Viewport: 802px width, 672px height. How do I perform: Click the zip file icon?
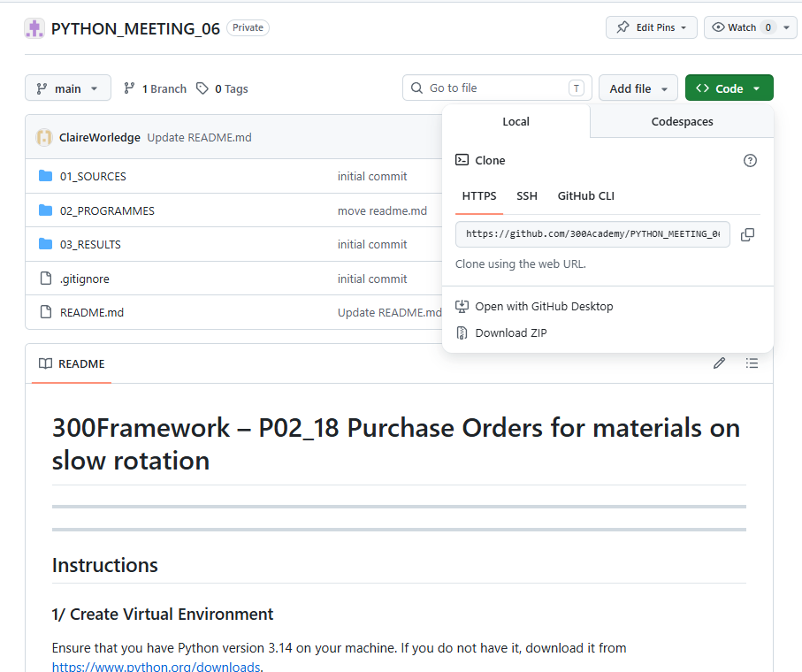click(462, 333)
